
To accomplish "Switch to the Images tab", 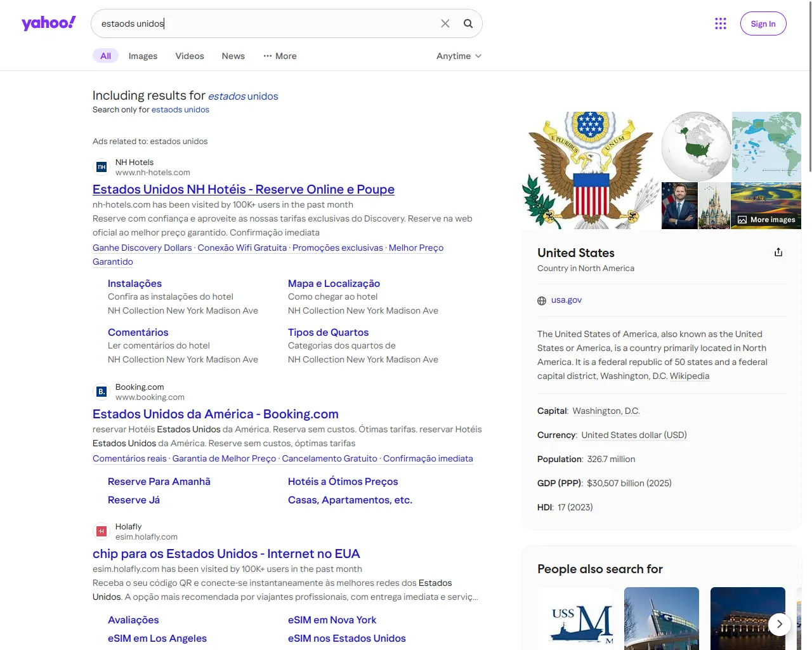I will click(143, 56).
